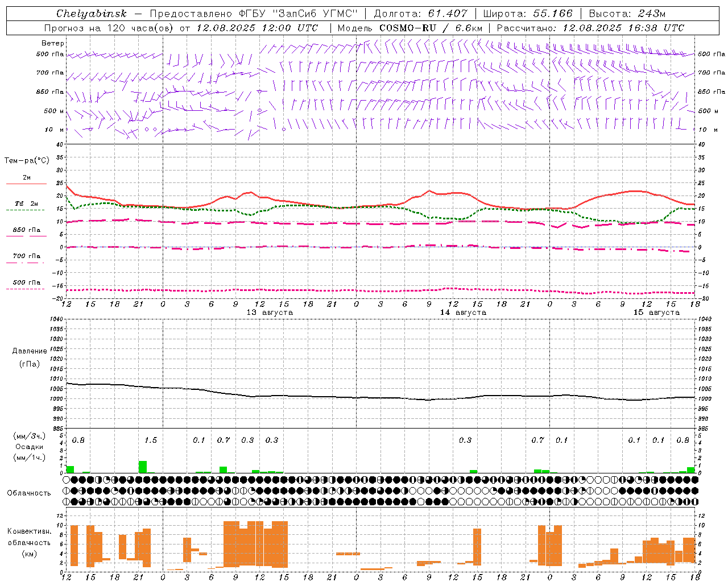The height and width of the screenshot is (582, 728).
Task: Click the "Chelyabinsk" station title
Action: pyautogui.click(x=91, y=14)
